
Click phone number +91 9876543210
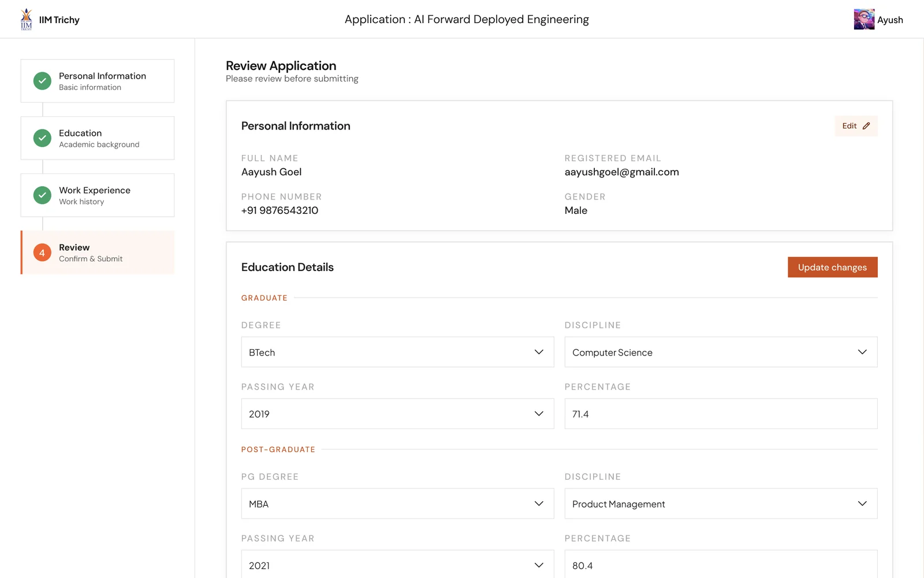(280, 210)
